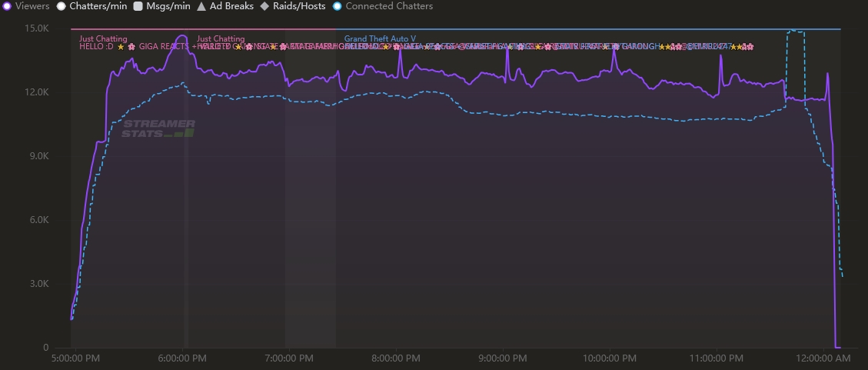Click the 9.0K y-axis label
The width and height of the screenshot is (868, 370).
click(x=38, y=156)
